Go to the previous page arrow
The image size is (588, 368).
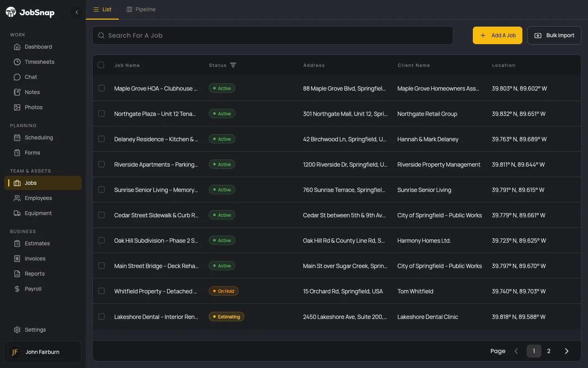click(x=516, y=351)
